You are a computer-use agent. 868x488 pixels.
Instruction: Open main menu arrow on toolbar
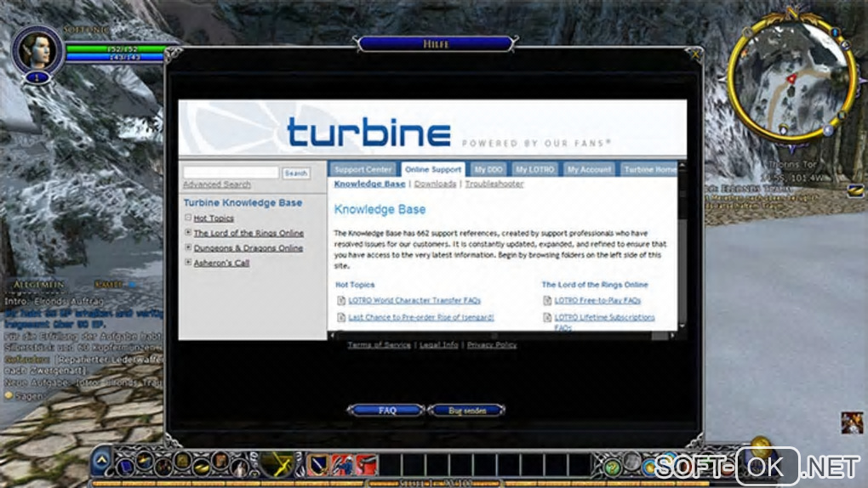pos(102,460)
